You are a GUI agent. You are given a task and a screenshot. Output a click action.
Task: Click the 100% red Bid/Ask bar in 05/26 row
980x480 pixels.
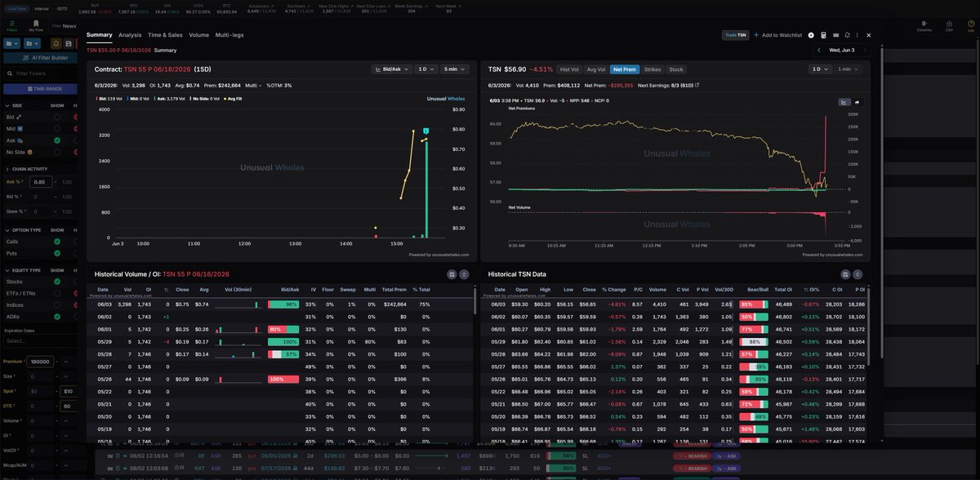pyautogui.click(x=283, y=379)
